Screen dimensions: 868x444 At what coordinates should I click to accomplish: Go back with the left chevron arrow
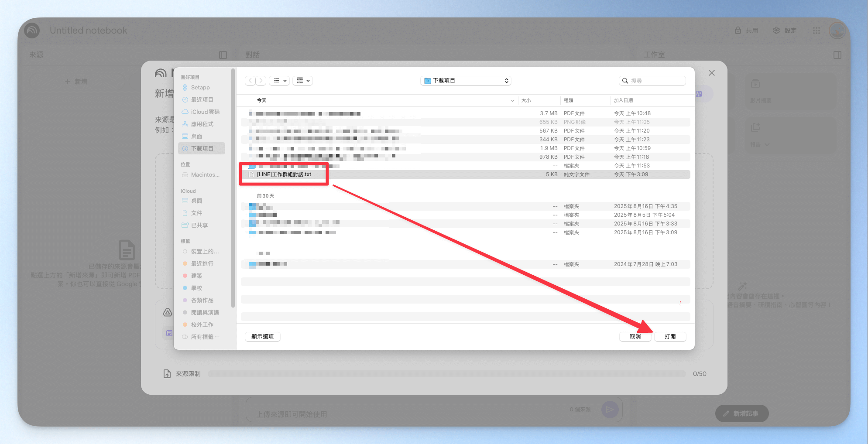(x=250, y=81)
